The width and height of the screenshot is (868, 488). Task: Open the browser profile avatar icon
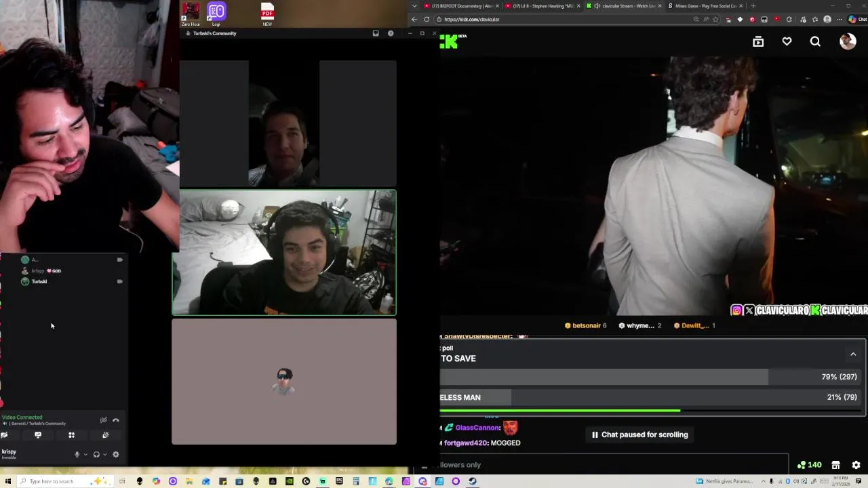tap(827, 19)
